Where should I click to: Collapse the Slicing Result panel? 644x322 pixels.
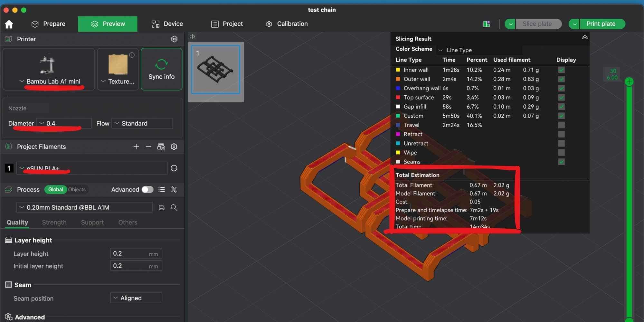585,37
